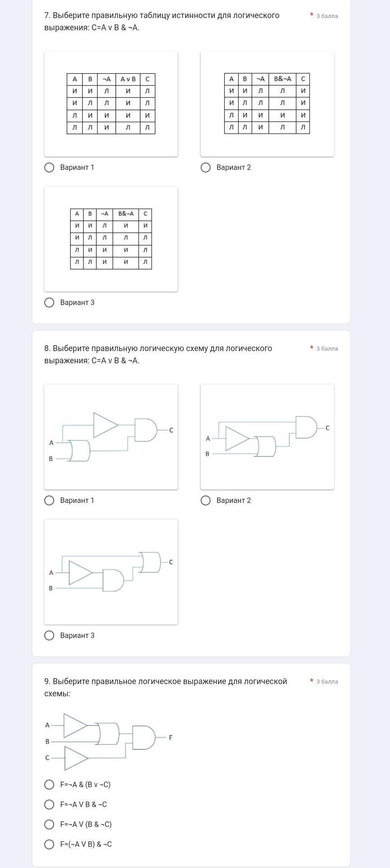Choose Вариант 3 radio for question 8
Viewport: 390px width, 868px height.
point(49,636)
